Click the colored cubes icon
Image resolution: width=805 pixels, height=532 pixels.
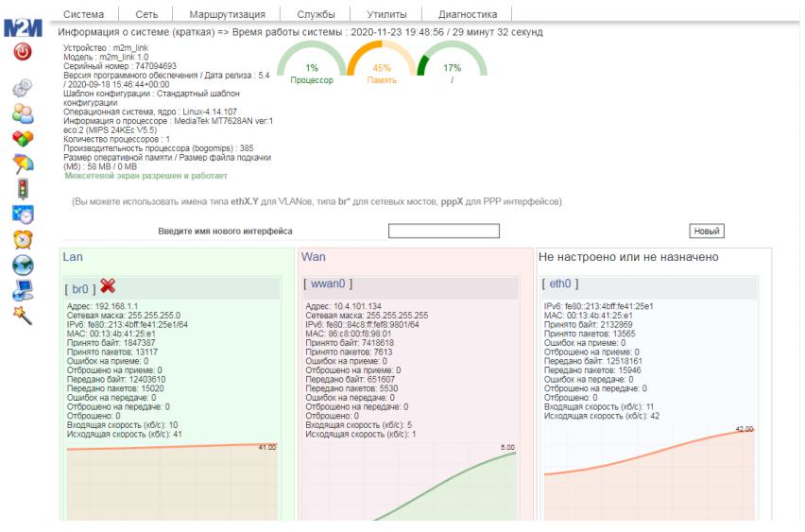pyautogui.click(x=23, y=138)
